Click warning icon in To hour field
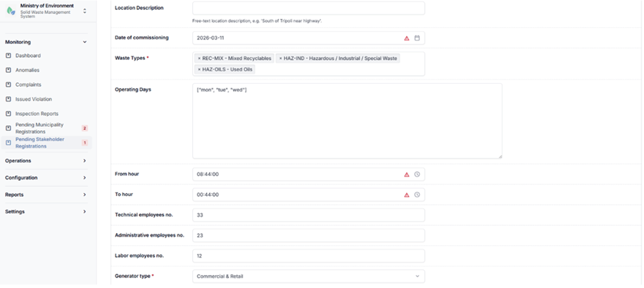Viewport: 644px width, 288px height. pos(406,195)
